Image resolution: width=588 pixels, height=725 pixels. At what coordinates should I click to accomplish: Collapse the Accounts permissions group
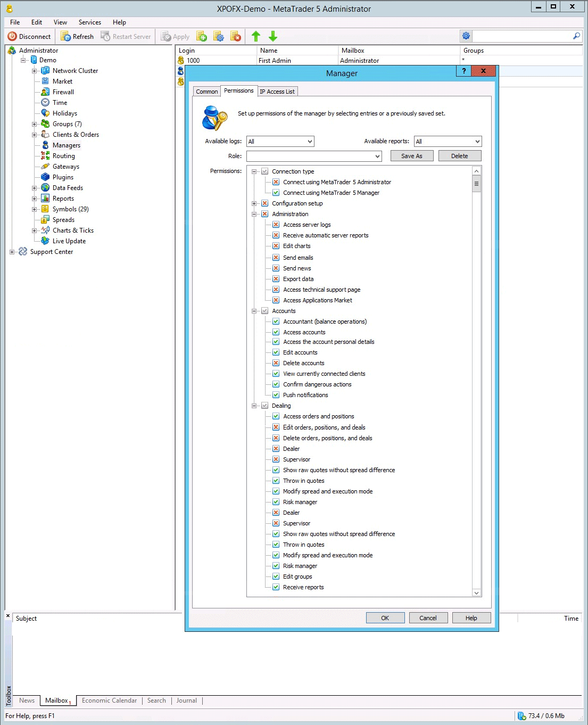(x=254, y=310)
